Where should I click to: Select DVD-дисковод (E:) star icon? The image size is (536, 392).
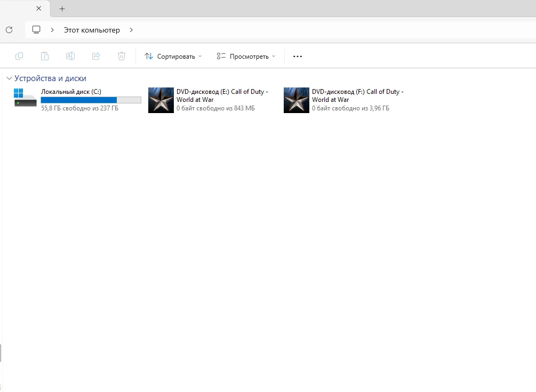pyautogui.click(x=161, y=100)
